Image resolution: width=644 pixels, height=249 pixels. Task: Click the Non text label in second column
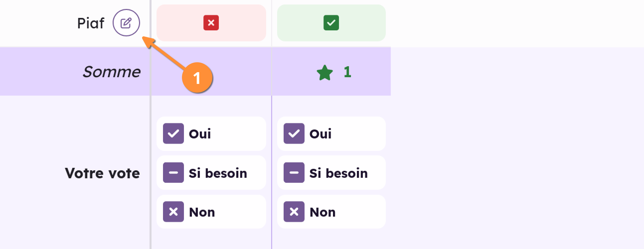coord(322,212)
